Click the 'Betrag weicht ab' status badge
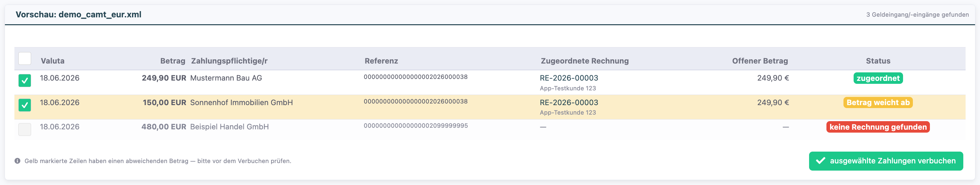The image size is (980, 185). pos(878,102)
